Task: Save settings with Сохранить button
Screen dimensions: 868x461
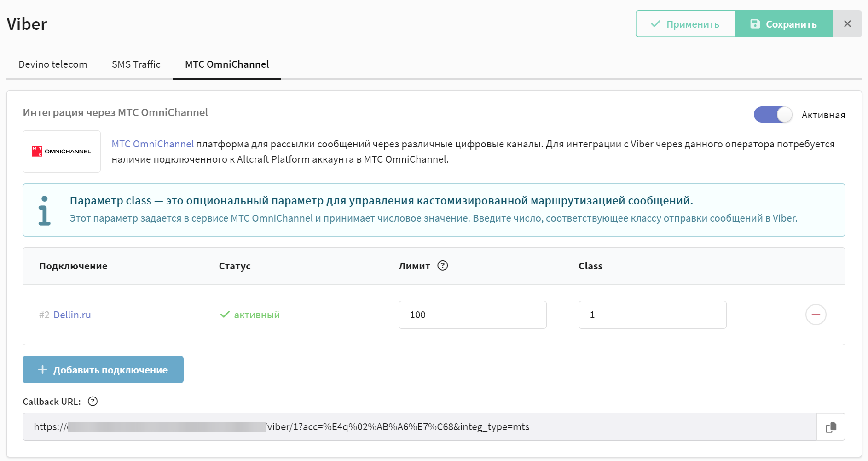Action: click(x=784, y=24)
